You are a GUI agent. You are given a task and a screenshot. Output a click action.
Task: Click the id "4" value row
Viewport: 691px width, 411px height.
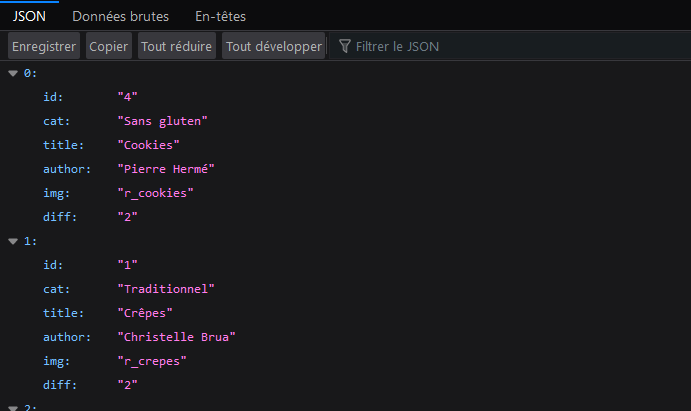click(x=127, y=97)
